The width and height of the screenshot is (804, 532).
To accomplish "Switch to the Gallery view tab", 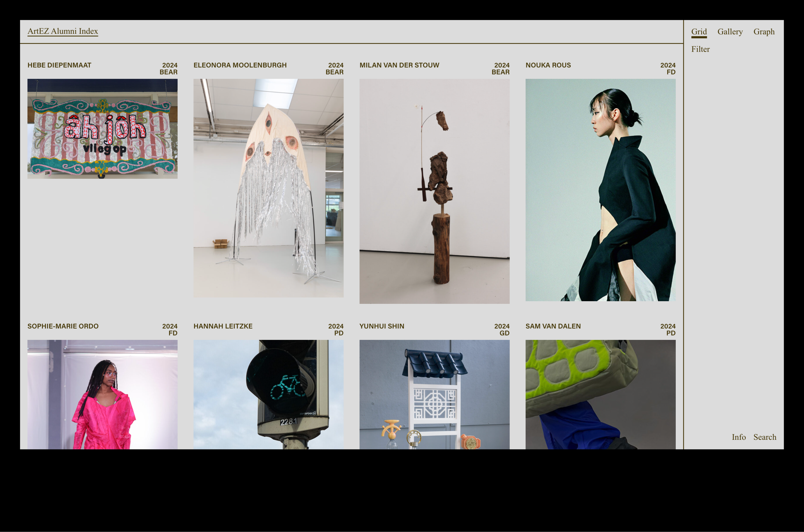I will 730,32.
